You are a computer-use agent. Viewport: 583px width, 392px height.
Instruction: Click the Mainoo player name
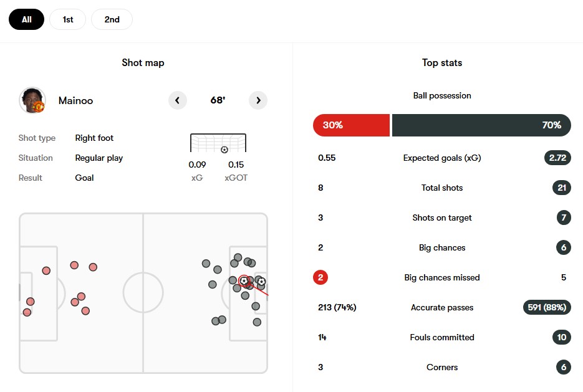[75, 101]
